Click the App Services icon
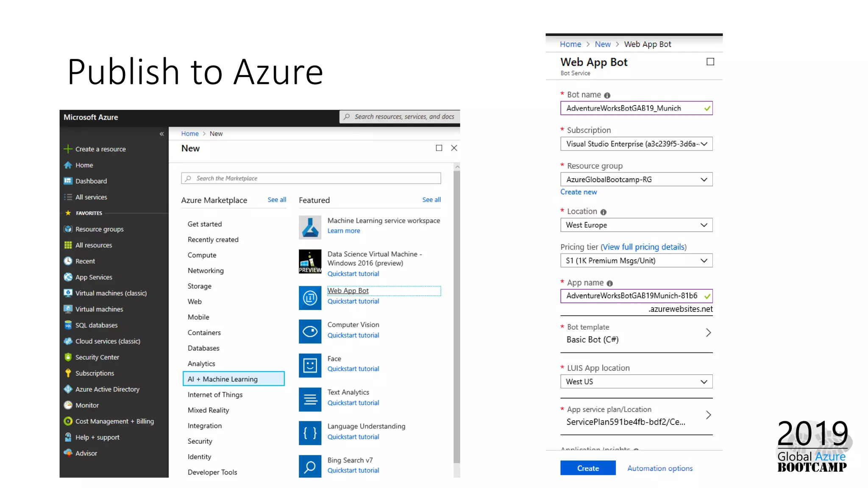This screenshot has width=868, height=488. pos(68,277)
